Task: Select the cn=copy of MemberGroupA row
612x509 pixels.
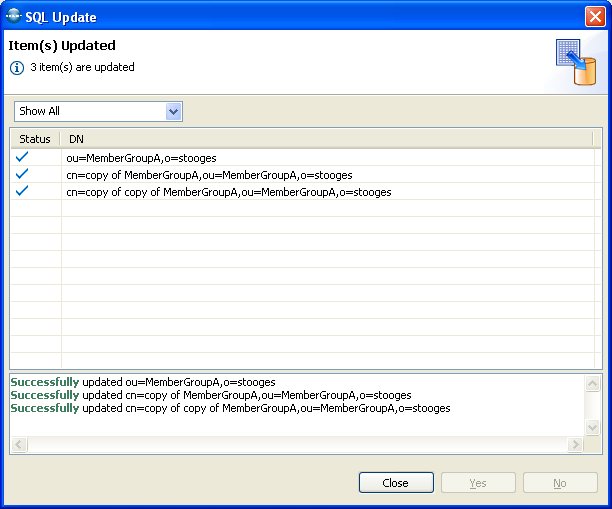Action: point(209,175)
